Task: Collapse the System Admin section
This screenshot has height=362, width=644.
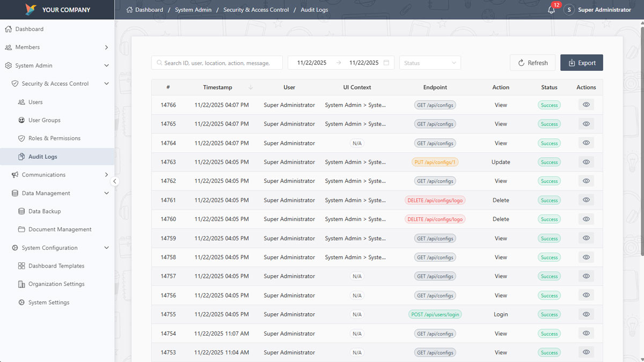Action: (57, 65)
